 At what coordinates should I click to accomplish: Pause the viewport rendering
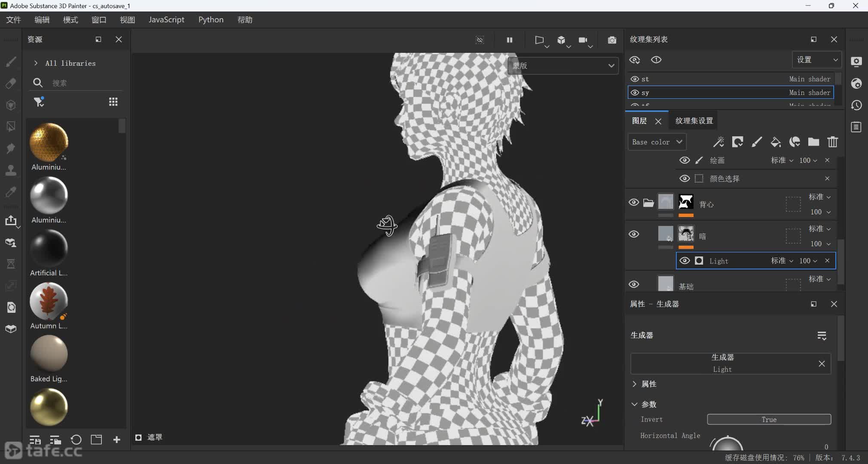[x=510, y=40]
